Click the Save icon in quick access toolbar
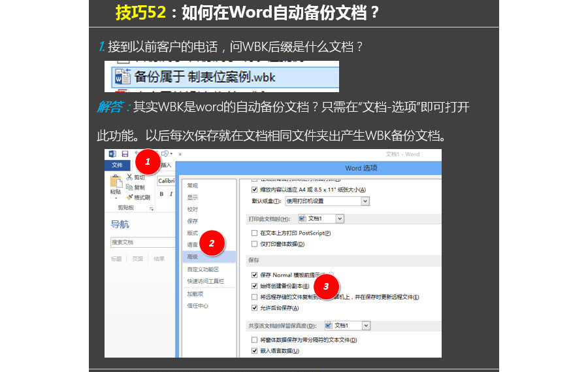The height and width of the screenshot is (372, 588). [125, 154]
